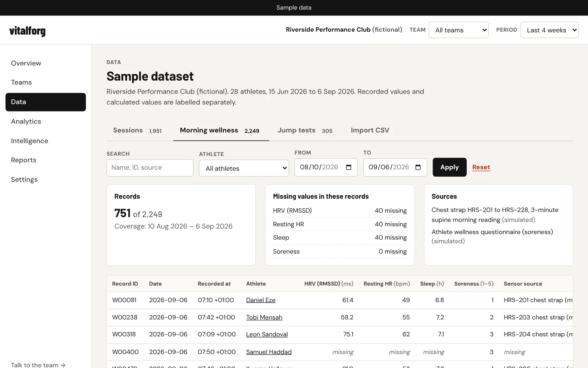Open the TEAM dropdown showing All teams

(459, 30)
